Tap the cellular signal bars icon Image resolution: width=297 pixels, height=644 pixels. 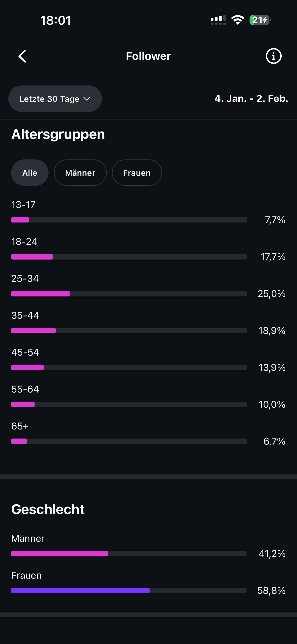pyautogui.click(x=218, y=20)
